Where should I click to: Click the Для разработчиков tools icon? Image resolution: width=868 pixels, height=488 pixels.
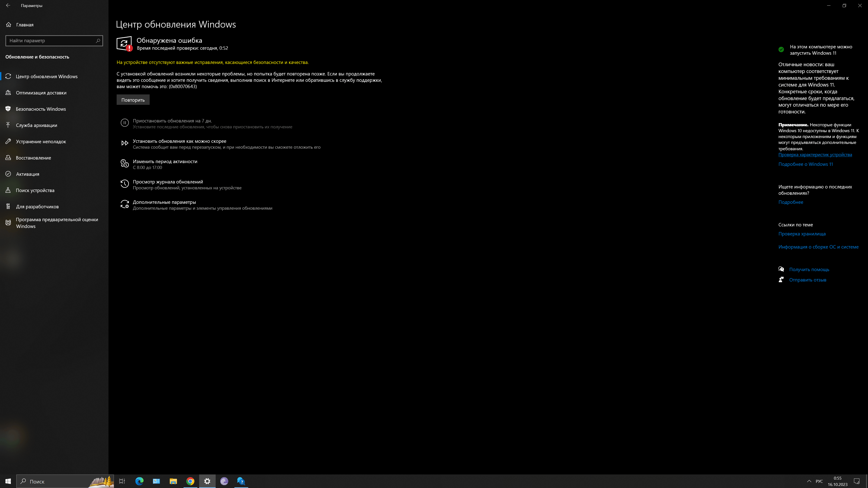click(8, 206)
